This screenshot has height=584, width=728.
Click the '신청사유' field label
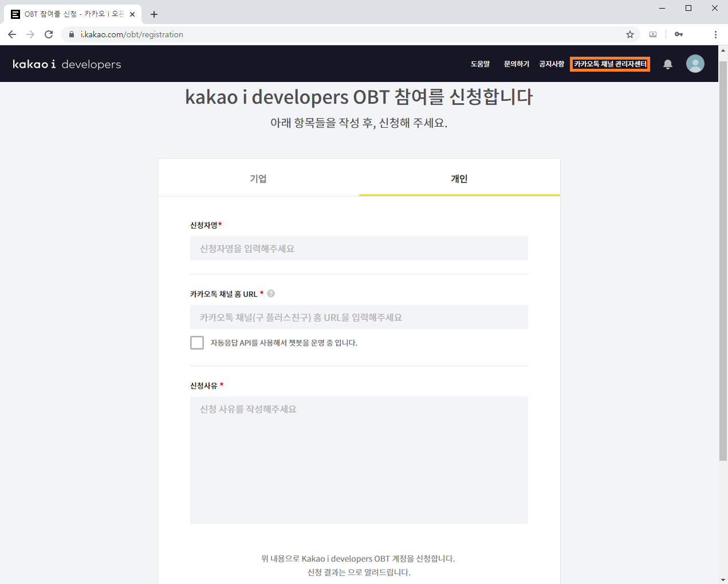coord(204,386)
